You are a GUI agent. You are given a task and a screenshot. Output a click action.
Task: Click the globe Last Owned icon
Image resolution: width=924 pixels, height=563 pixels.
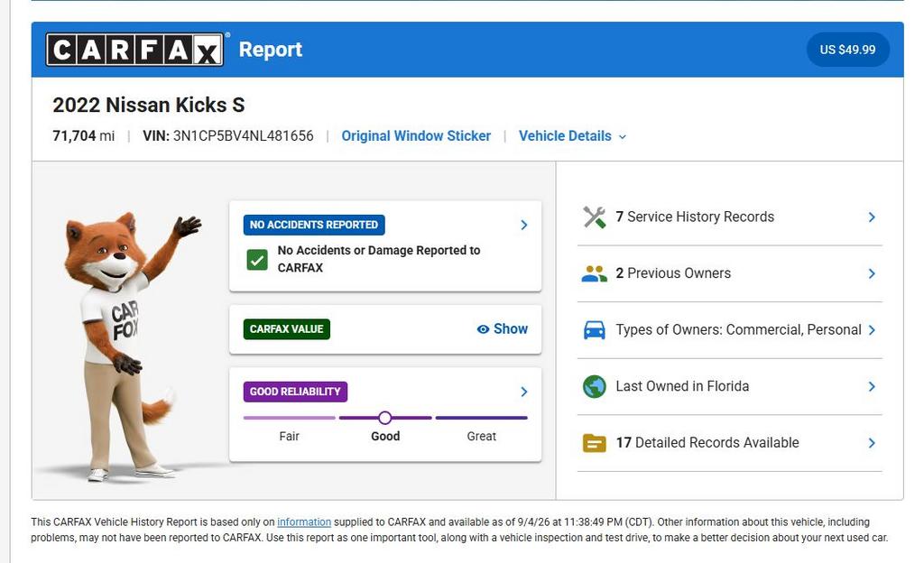click(594, 387)
